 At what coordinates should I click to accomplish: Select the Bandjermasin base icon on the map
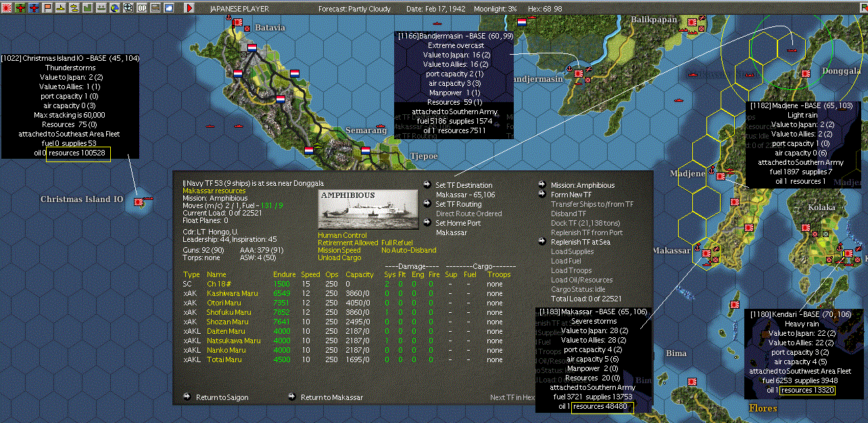(578, 74)
